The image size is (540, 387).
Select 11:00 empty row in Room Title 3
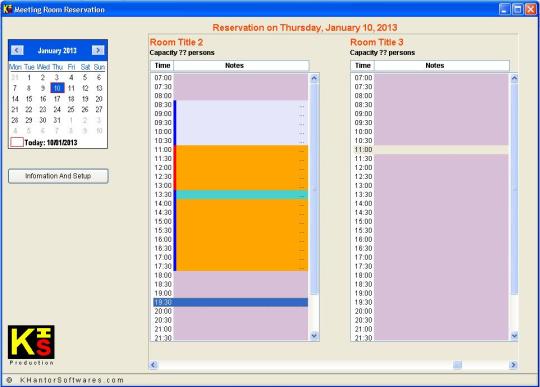pos(431,150)
